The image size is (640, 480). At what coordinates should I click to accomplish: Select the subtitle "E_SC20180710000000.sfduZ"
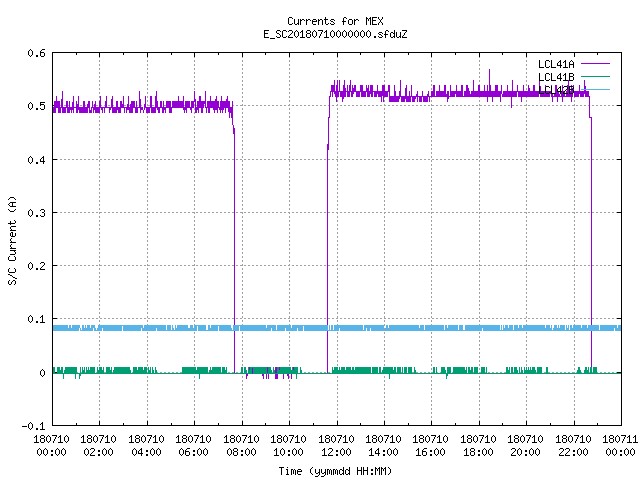click(335, 34)
